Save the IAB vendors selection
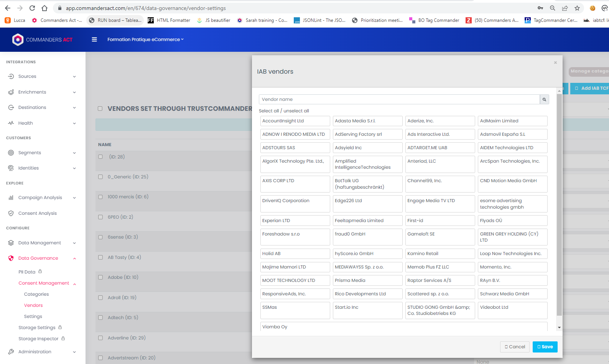 point(545,347)
